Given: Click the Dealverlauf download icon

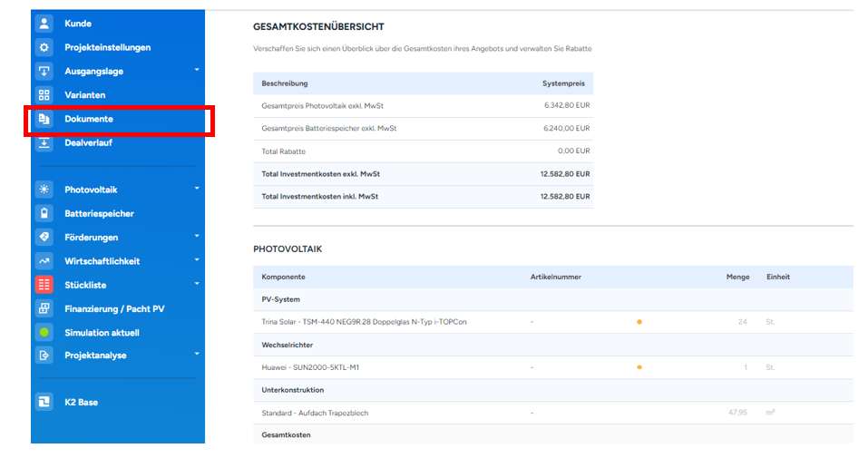Looking at the screenshot, I should pos(44,142).
